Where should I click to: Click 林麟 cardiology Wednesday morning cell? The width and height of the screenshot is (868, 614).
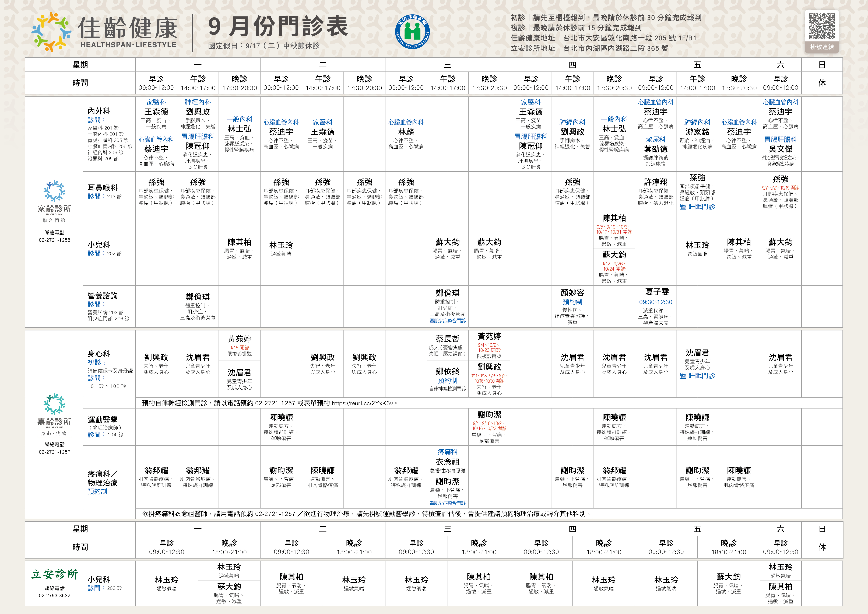(x=406, y=132)
